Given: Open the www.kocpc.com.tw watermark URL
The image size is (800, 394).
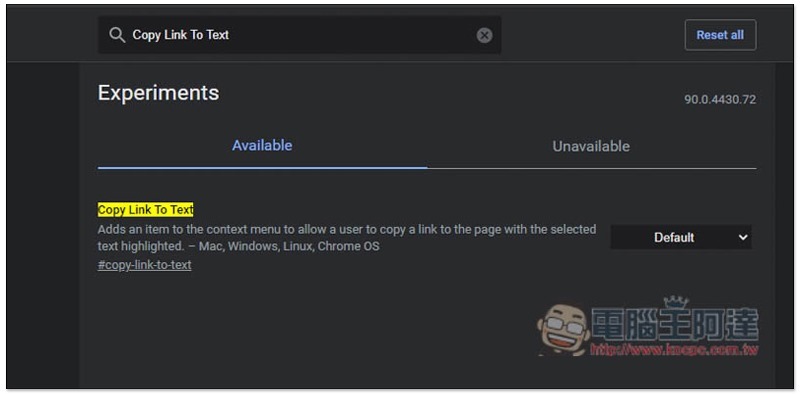Looking at the screenshot, I should pos(674,350).
